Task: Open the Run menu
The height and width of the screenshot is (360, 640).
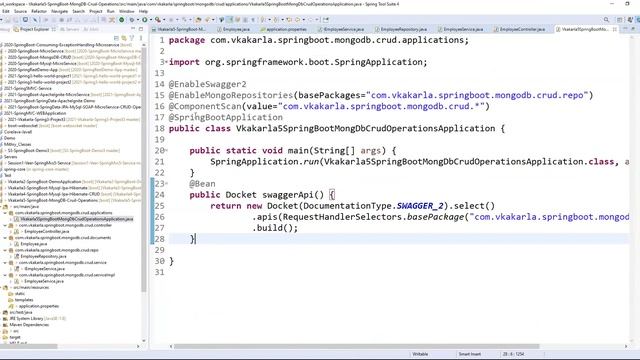Action: [111, 11]
